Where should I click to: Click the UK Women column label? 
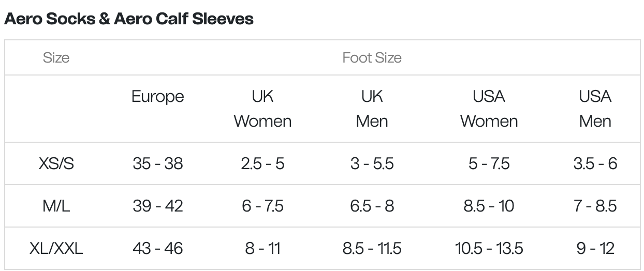coord(262,109)
